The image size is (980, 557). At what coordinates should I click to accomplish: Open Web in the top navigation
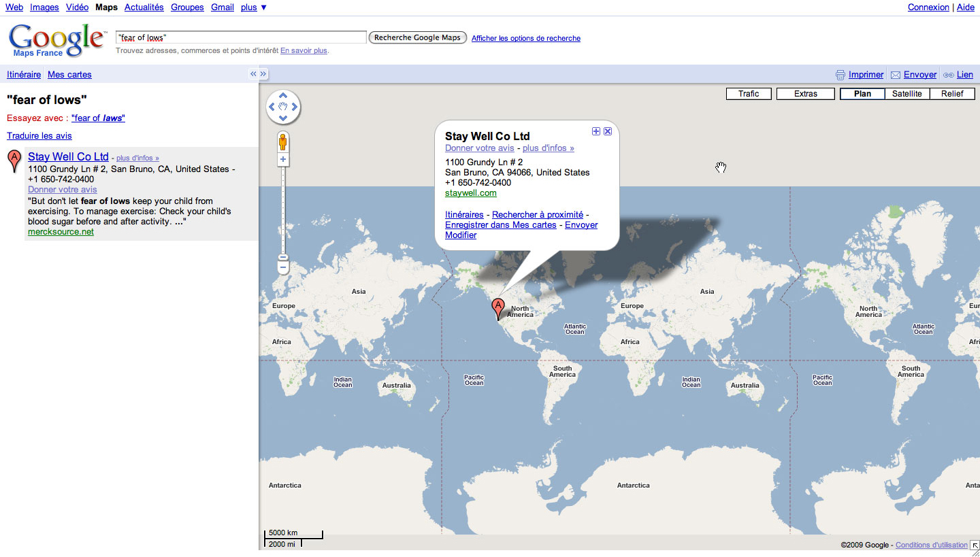[14, 7]
